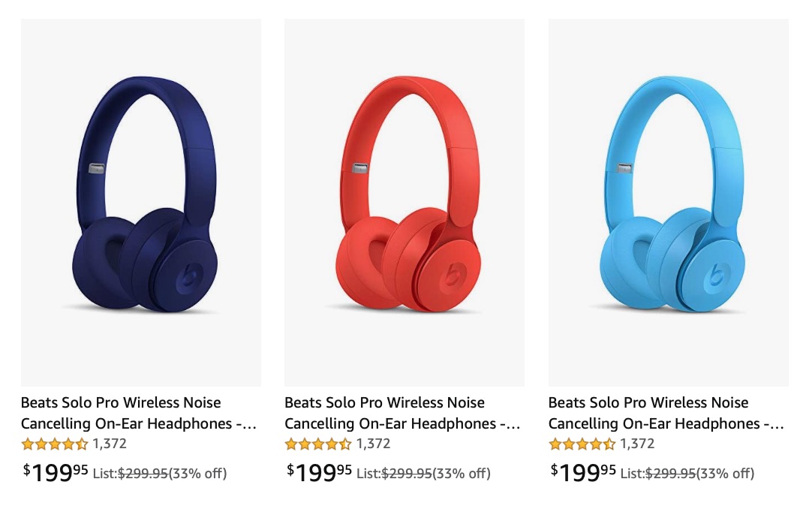Click $199.95 price of light blue headphones
The image size is (812, 506).
[584, 472]
